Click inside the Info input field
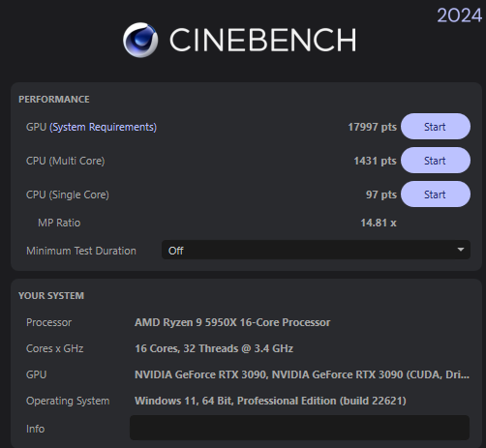The width and height of the screenshot is (486, 448). [x=299, y=428]
